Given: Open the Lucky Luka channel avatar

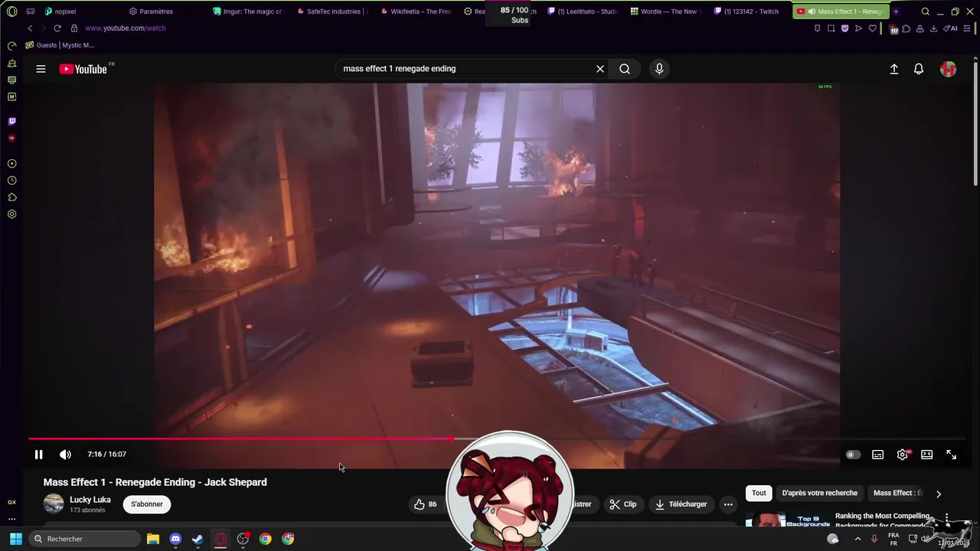Looking at the screenshot, I should [54, 504].
